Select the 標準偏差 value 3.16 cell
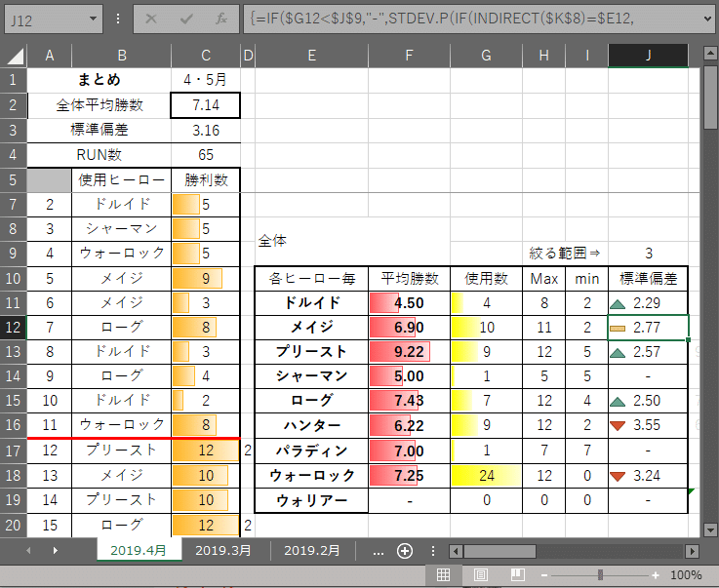719x588 pixels. click(206, 131)
